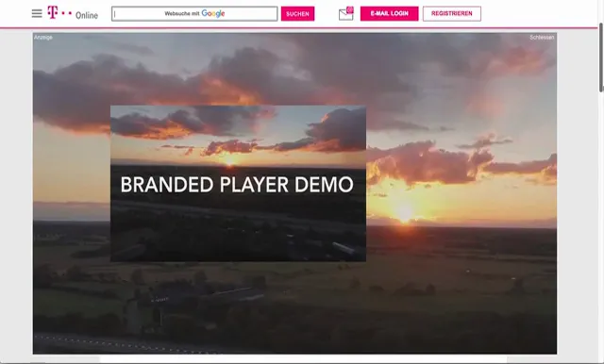
Task: Open the hamburger navigation menu
Action: [x=37, y=14]
